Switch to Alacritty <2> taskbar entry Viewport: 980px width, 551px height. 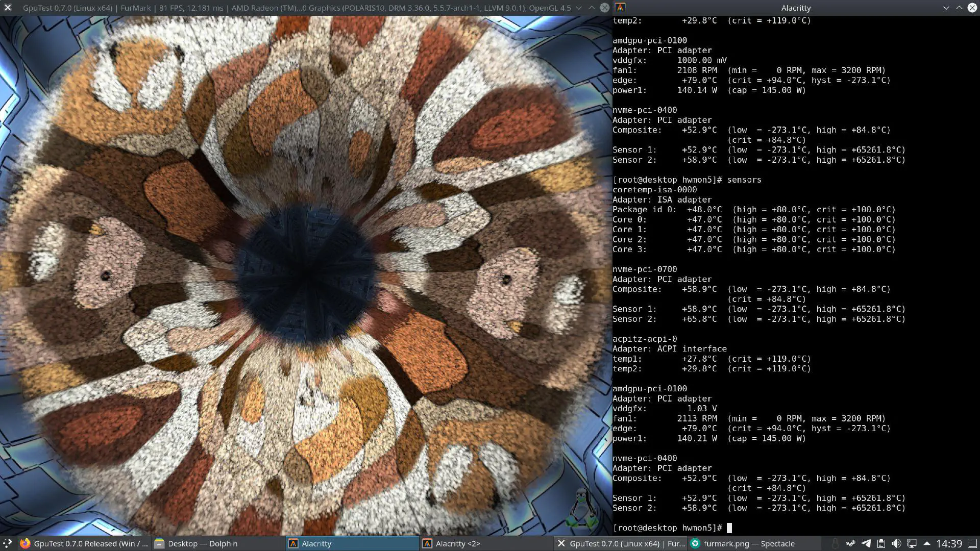coord(452,543)
